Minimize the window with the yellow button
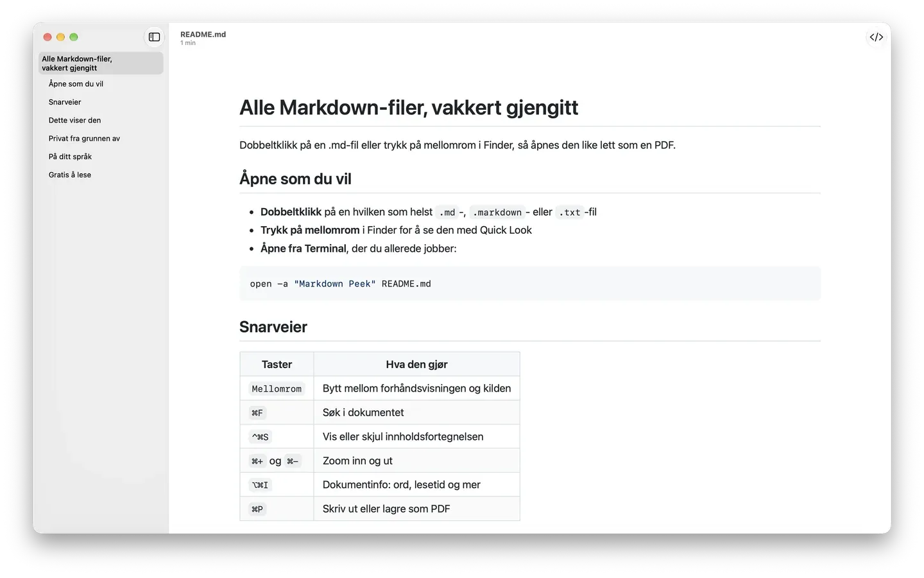This screenshot has height=578, width=924. [60, 37]
